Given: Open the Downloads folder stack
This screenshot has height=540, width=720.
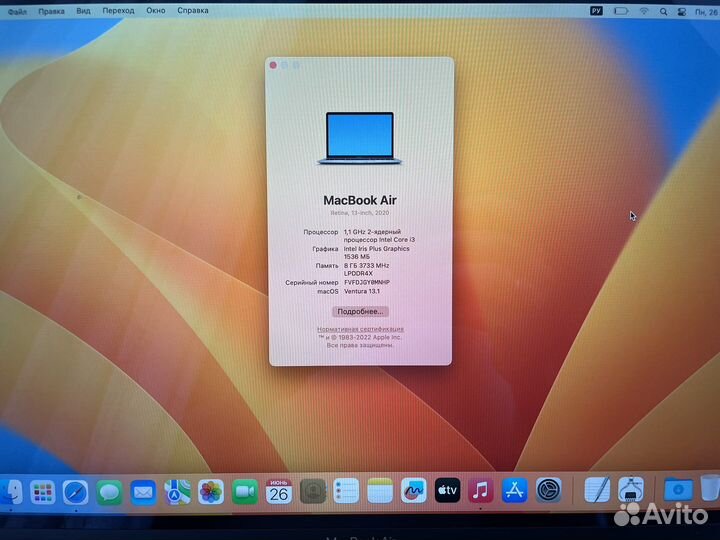Looking at the screenshot, I should (678, 489).
